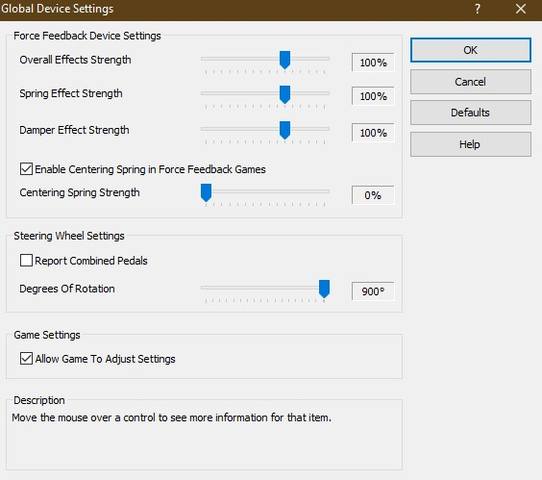Screen dimensions: 542x480
Task: Uncheck Allow Game To Adjust Settings
Action: (26, 358)
